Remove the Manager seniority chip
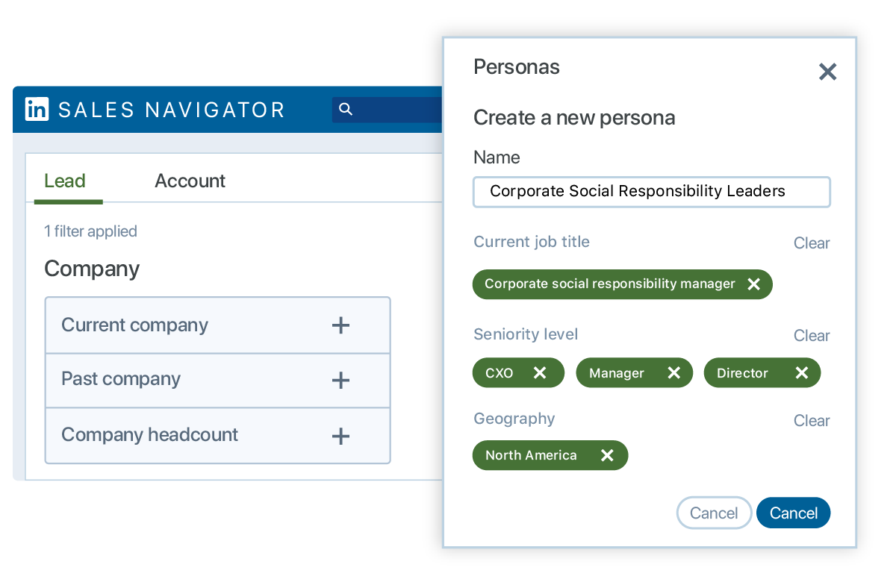Screen dimensions: 896x588 click(674, 372)
